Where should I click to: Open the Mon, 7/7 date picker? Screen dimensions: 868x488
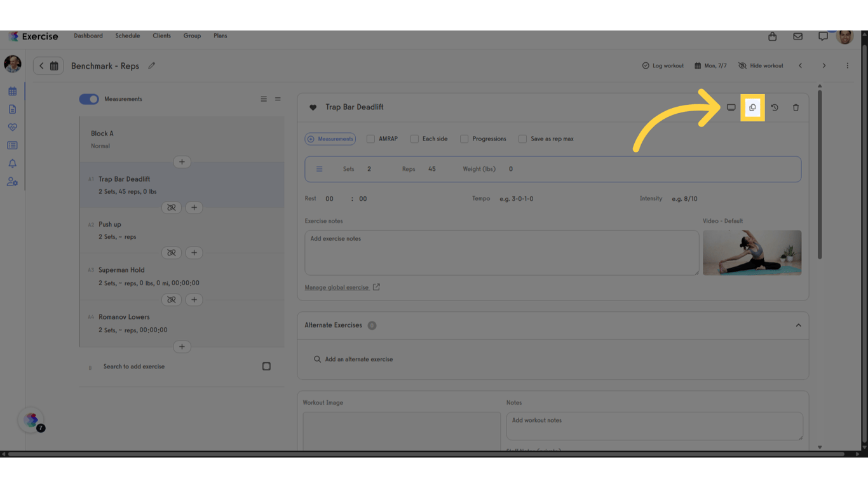[710, 66]
